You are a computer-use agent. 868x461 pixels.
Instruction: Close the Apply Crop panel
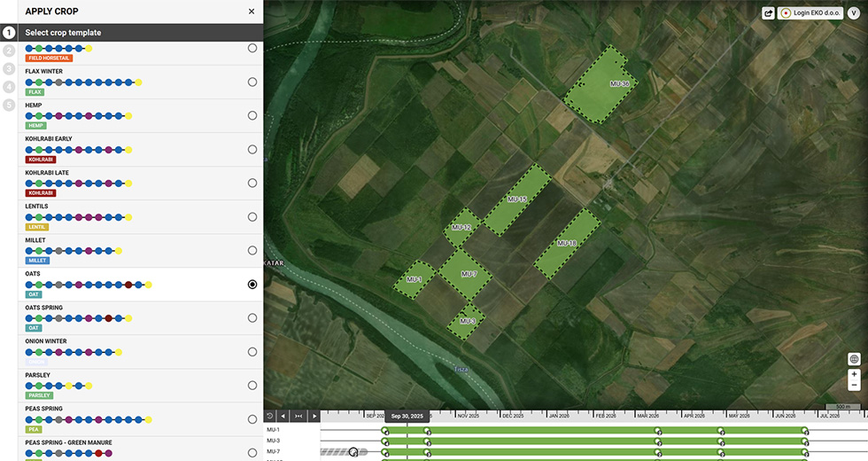pos(252,11)
